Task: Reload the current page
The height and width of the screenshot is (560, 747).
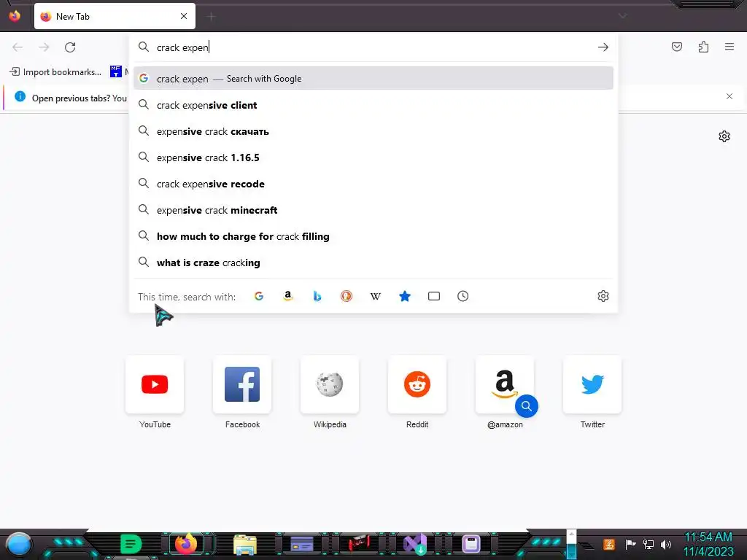Action: 70,47
